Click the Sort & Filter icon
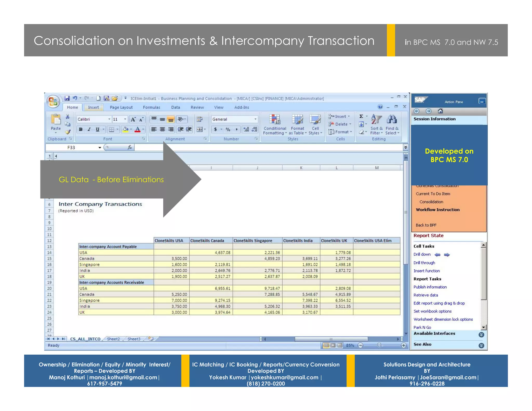 pyautogui.click(x=376, y=120)
